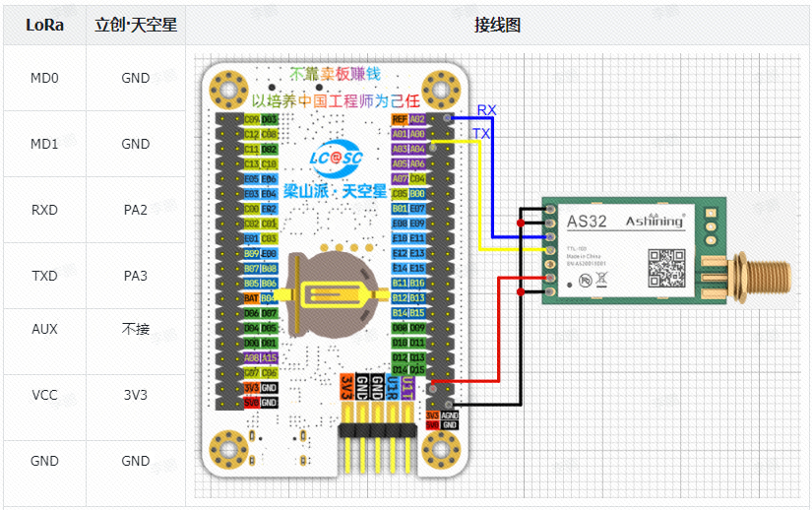Click the orange BAT pin label
This screenshot has width=812, height=510.
coord(251,297)
